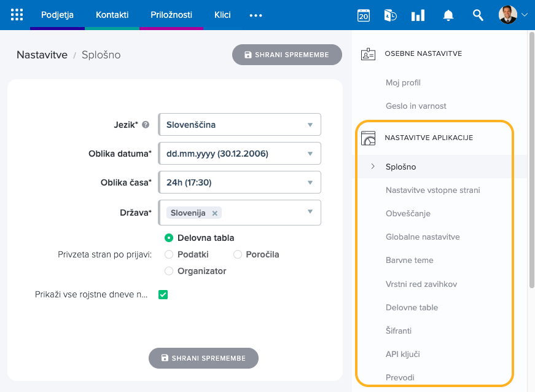Click the bottom Shrani spremembe button
535x392 pixels.
click(x=203, y=358)
